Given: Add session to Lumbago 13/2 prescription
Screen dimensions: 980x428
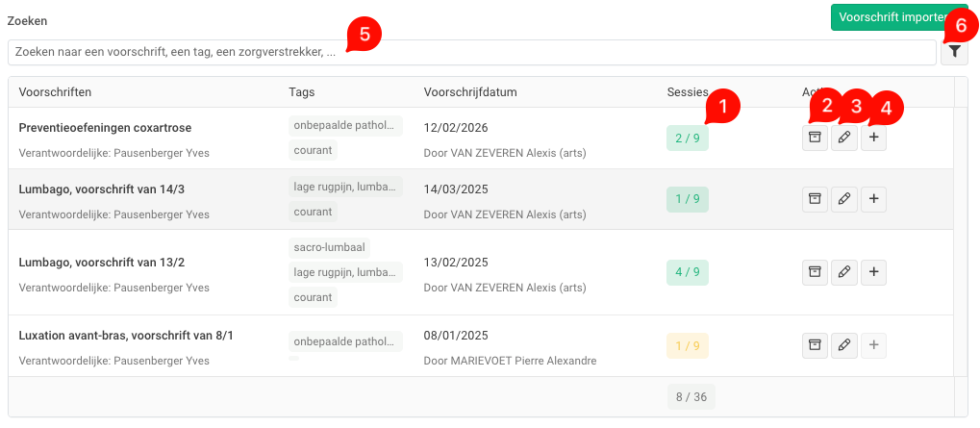Looking at the screenshot, I should tap(873, 272).
